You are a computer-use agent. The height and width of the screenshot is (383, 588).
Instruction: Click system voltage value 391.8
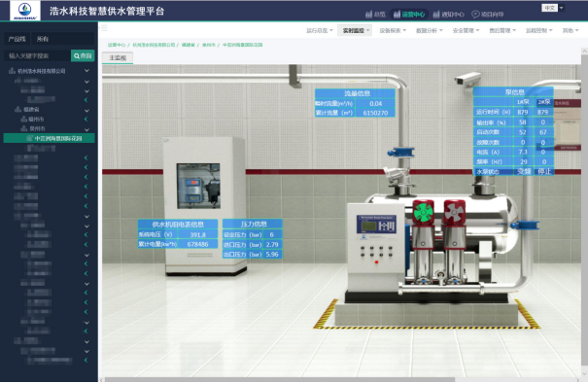pos(197,235)
